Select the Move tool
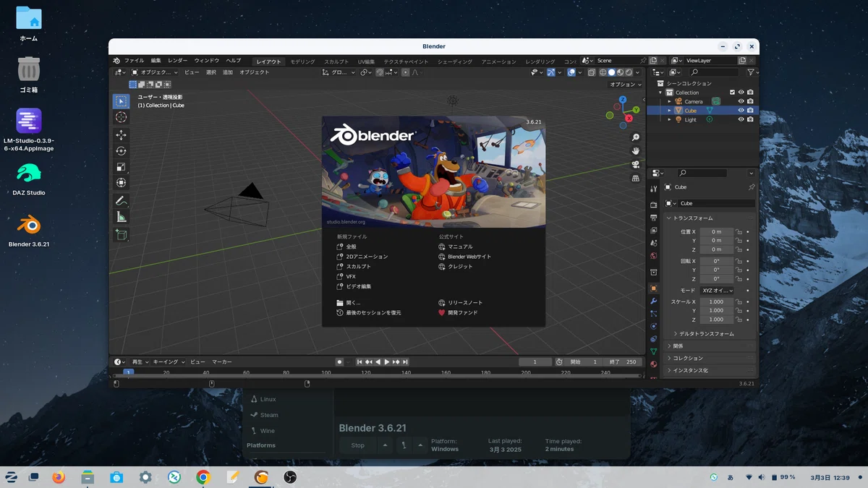This screenshot has height=488, width=868. pyautogui.click(x=121, y=135)
